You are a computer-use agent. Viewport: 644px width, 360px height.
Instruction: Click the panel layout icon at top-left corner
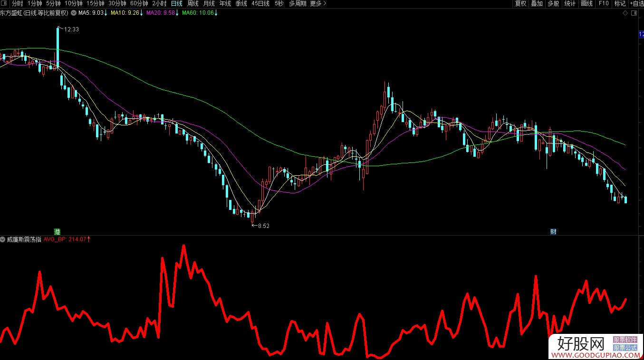click(5, 3)
